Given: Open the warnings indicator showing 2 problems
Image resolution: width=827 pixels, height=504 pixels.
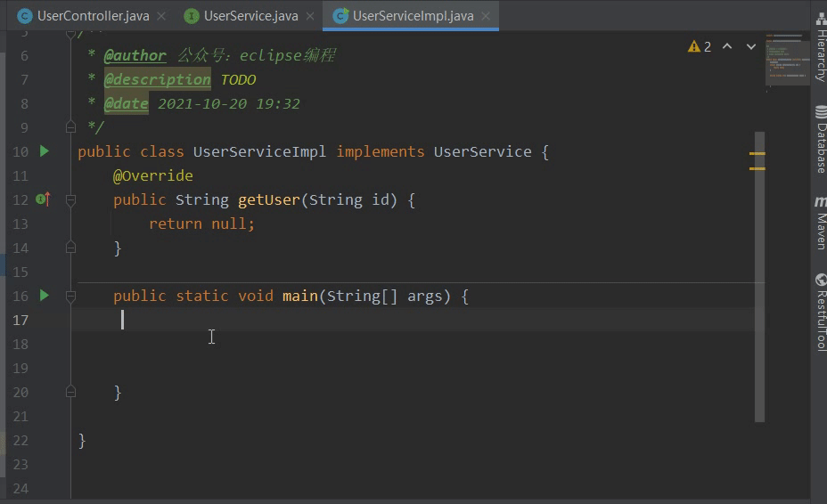Looking at the screenshot, I should click(700, 47).
